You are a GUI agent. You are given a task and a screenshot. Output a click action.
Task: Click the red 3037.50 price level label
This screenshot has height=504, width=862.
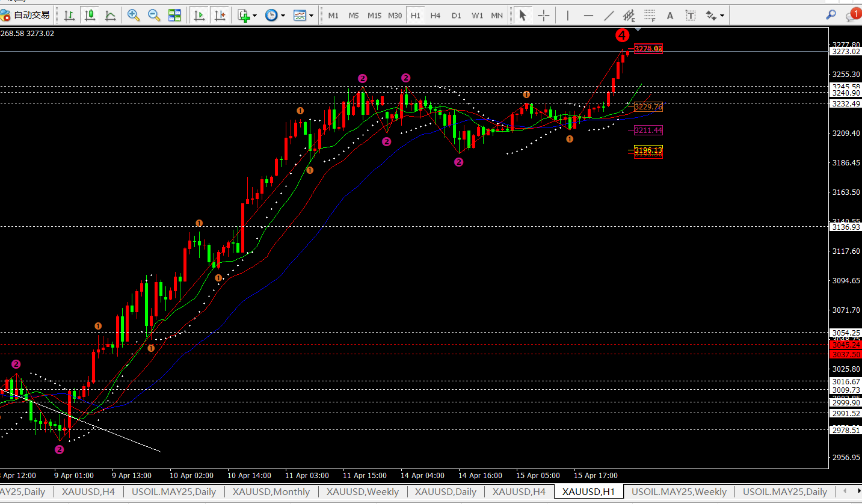tap(845, 354)
